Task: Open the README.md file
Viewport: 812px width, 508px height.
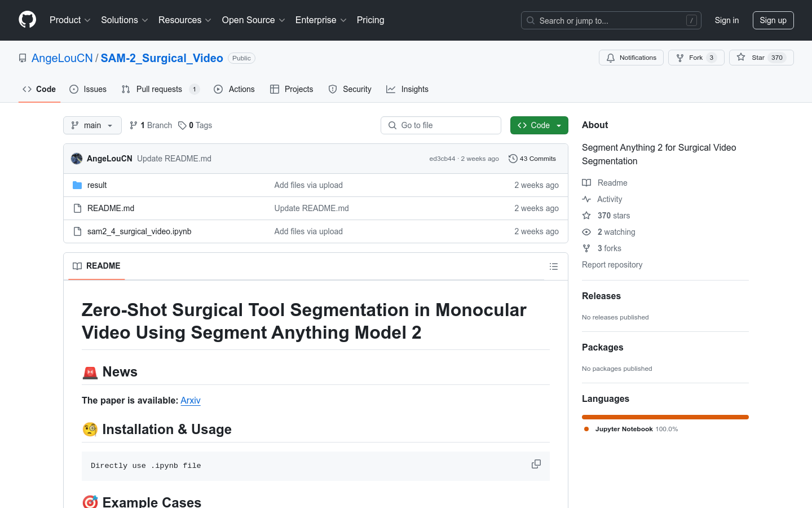Action: click(111, 208)
